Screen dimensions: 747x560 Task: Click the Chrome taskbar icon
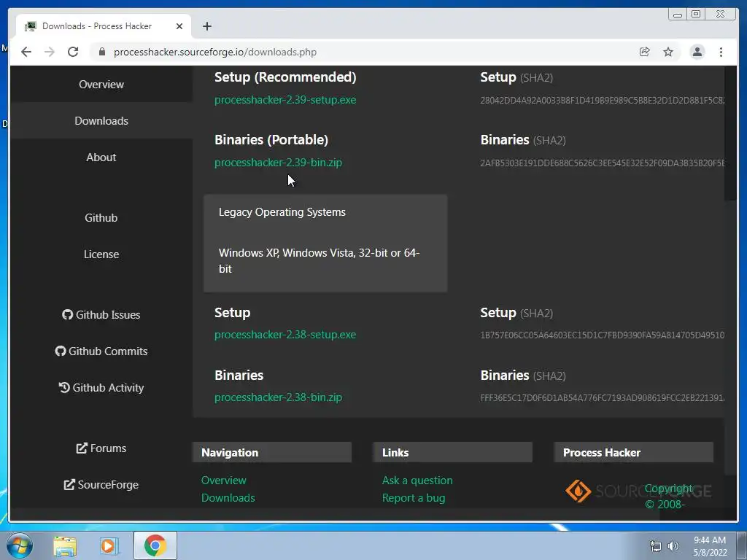tap(155, 545)
